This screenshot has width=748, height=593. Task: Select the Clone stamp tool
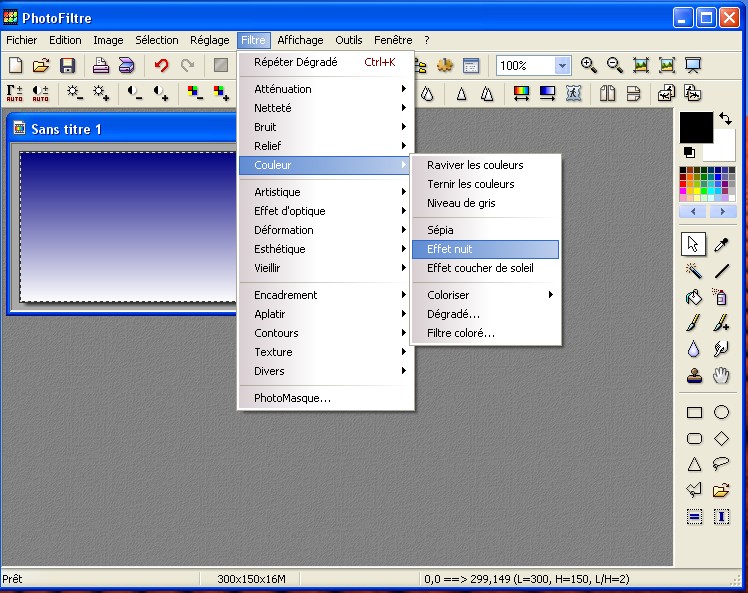coord(694,375)
